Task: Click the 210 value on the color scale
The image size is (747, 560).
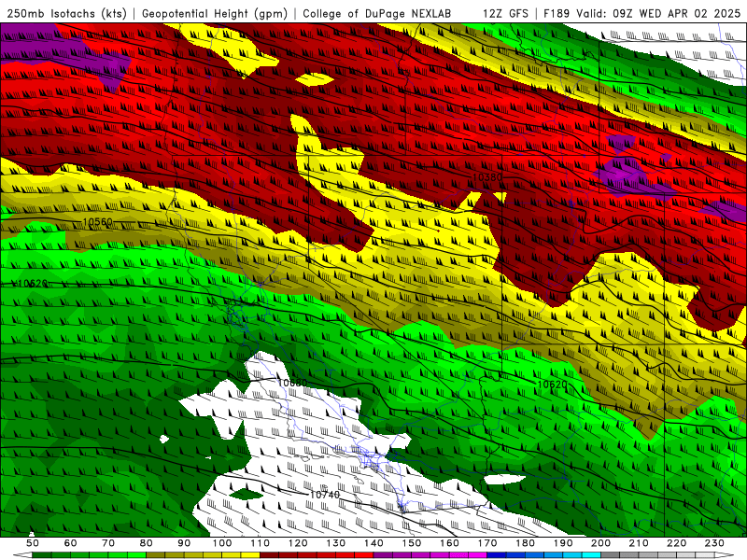Action: [639, 543]
